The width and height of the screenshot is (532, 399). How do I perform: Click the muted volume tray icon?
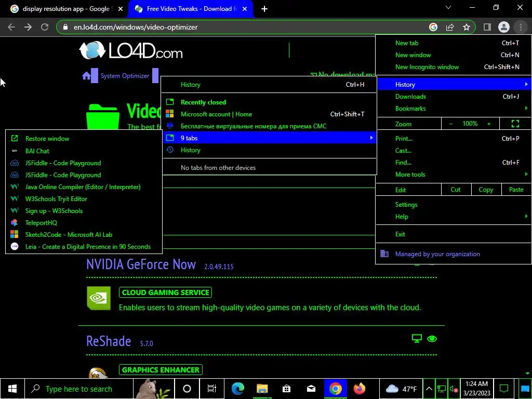click(454, 389)
